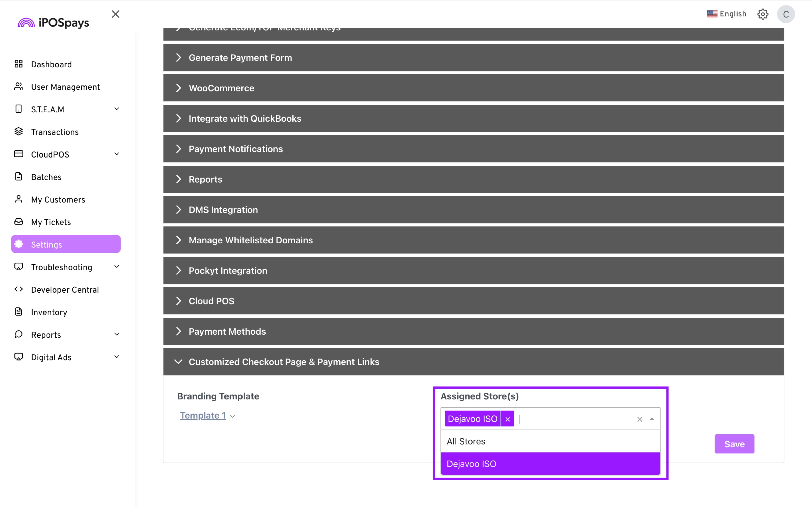
Task: Click the Developer Central code icon
Action: coord(19,289)
